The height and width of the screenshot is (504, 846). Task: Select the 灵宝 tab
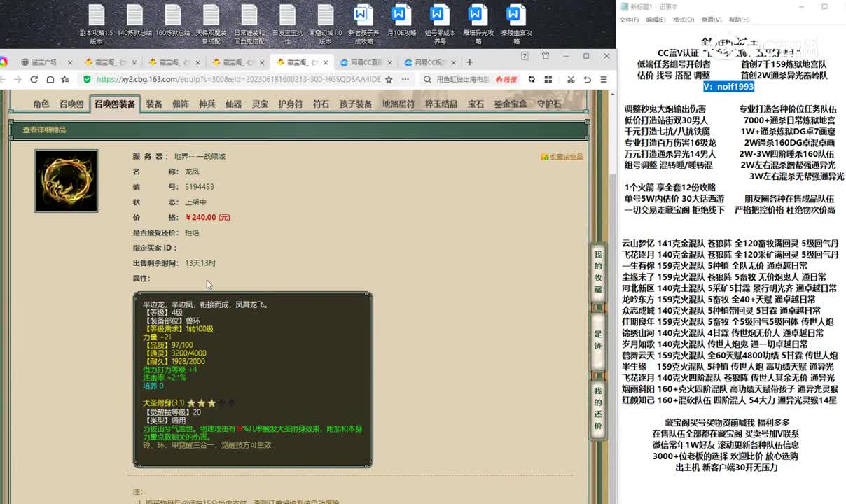[x=260, y=104]
